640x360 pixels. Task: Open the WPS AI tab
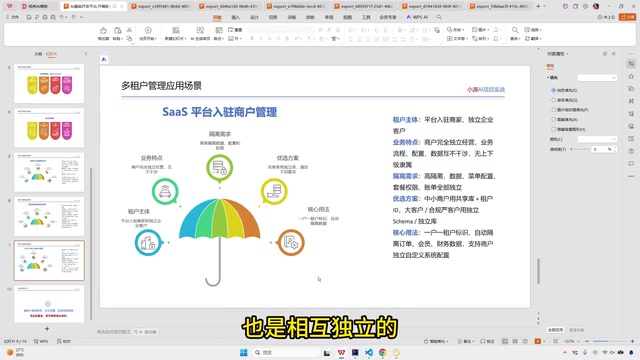(417, 17)
